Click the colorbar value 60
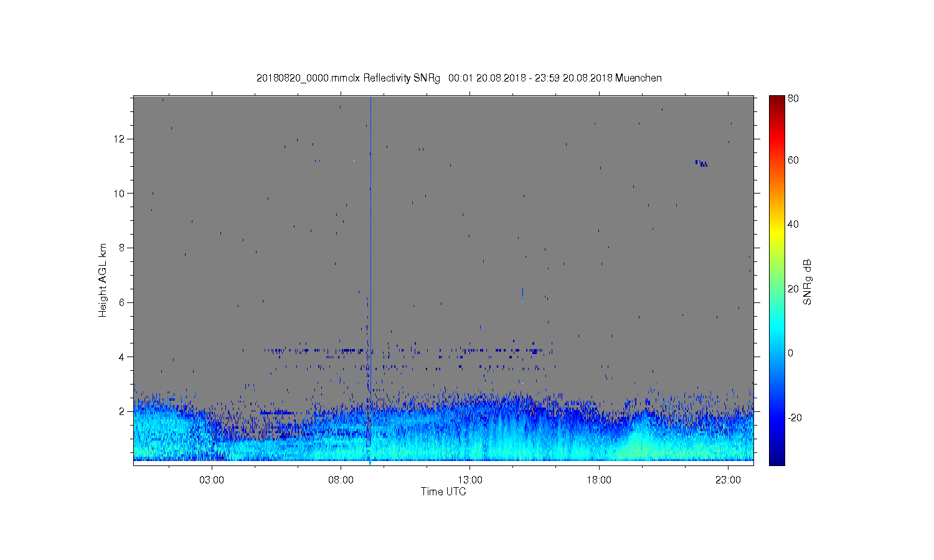934x560 pixels. (793, 161)
